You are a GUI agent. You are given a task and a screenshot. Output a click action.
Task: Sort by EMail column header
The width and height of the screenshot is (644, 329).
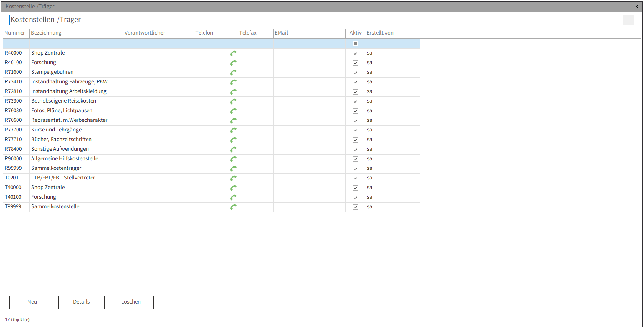(x=309, y=33)
